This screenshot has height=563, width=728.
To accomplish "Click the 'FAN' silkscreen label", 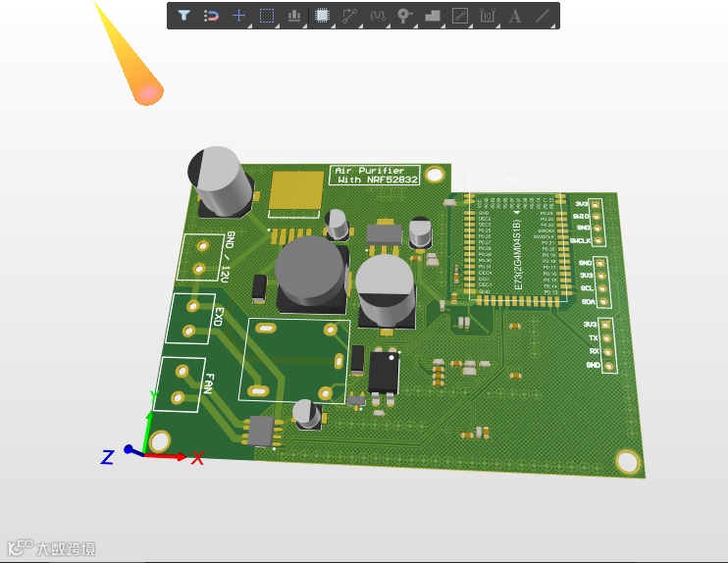I will pyautogui.click(x=208, y=384).
